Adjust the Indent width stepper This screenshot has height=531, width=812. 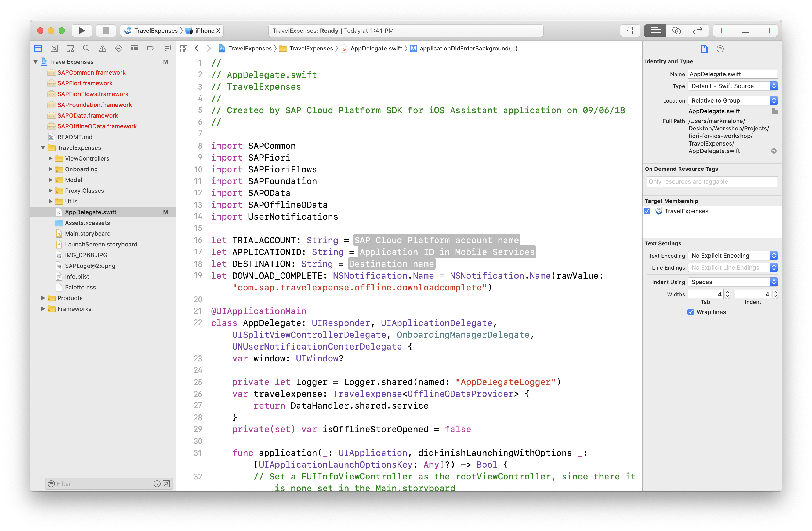[x=775, y=294]
